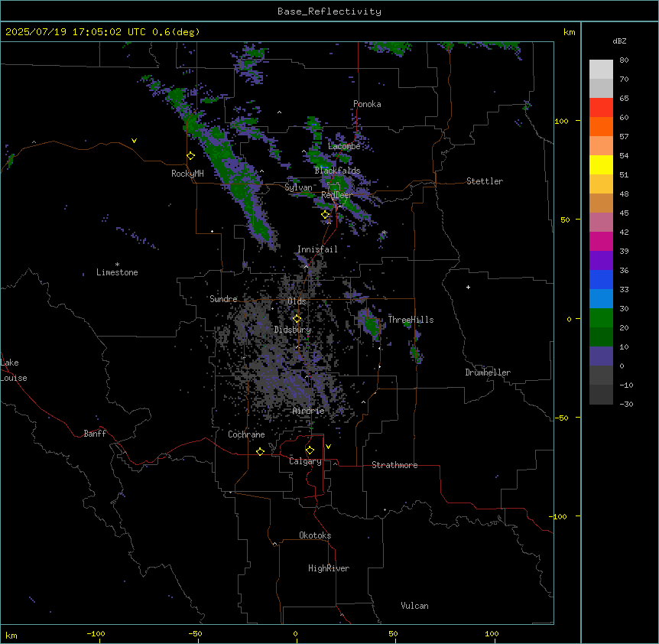
Task: Click the Innisfail label
Action: click(317, 249)
